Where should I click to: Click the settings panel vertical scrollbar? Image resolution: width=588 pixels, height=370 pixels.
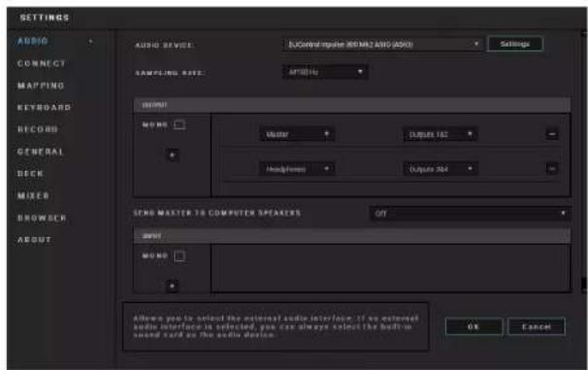[x=584, y=161]
